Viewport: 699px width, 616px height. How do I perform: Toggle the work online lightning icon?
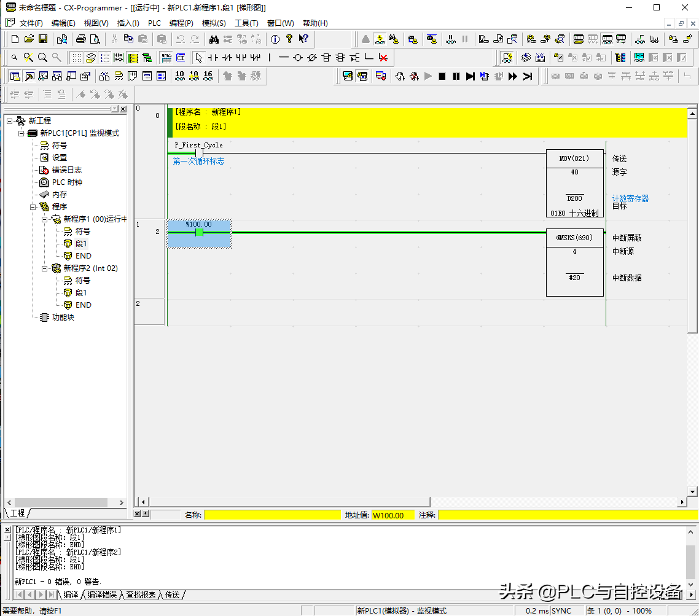pyautogui.click(x=380, y=39)
